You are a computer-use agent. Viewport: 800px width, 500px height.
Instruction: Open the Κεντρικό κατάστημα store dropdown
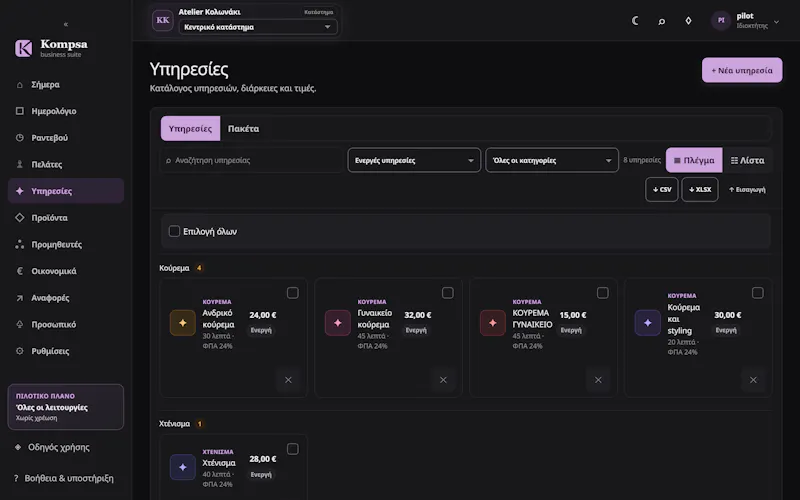pos(258,27)
